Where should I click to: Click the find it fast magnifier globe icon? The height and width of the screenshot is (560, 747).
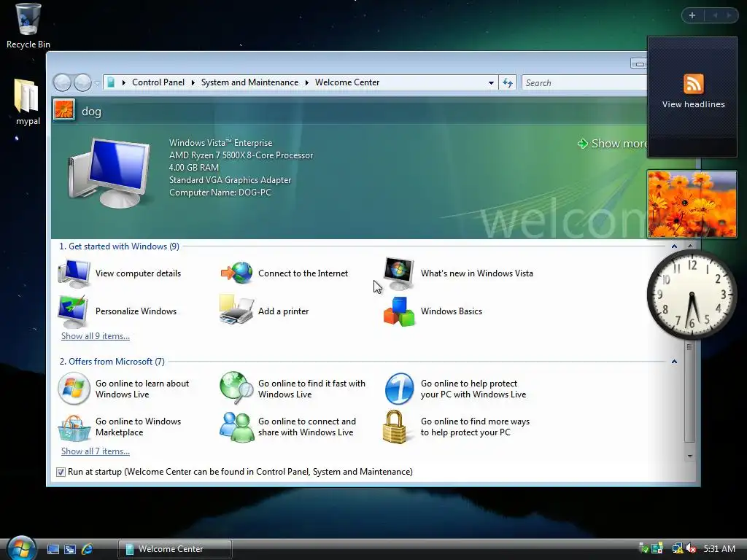236,388
